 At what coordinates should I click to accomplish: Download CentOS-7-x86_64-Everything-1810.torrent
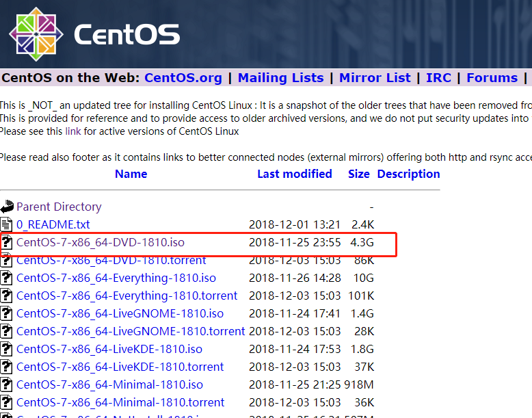pyautogui.click(x=127, y=296)
